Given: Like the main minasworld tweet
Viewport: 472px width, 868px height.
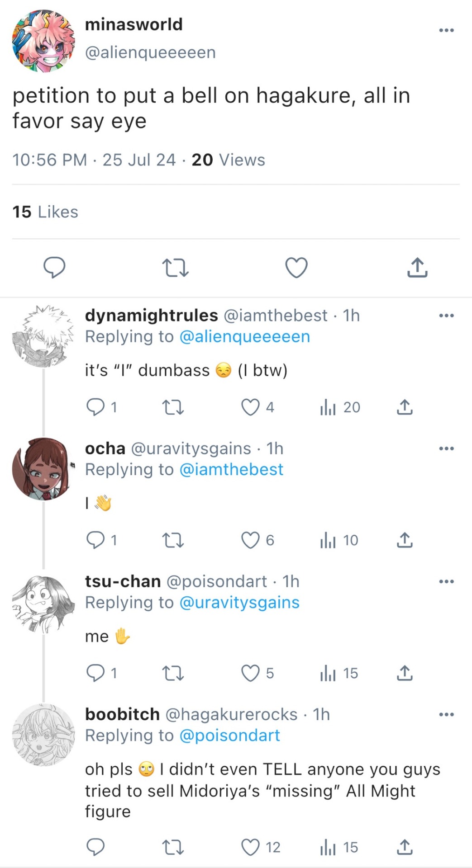Looking at the screenshot, I should (x=296, y=268).
